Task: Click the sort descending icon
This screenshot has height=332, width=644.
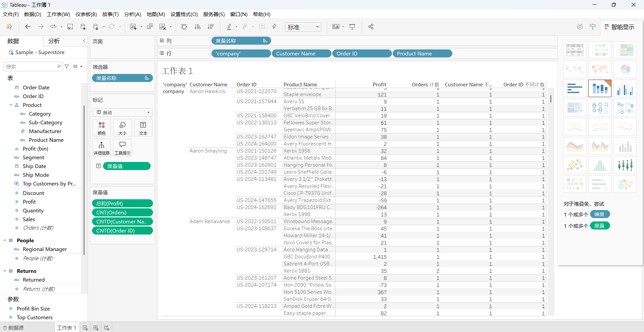Action: [211, 27]
